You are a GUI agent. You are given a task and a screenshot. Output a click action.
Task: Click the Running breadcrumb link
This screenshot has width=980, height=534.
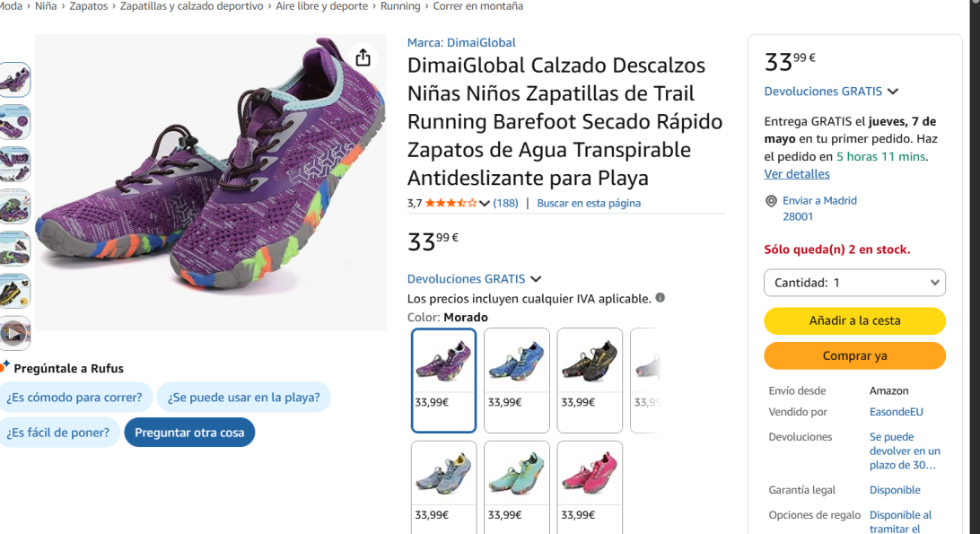[400, 6]
